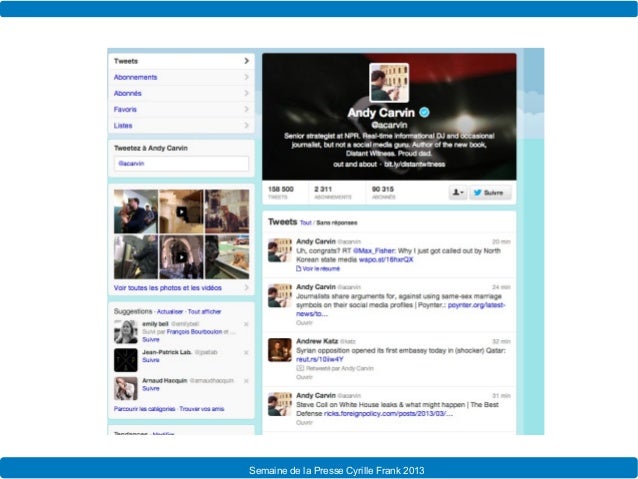Play the top row video thumbnail
Viewport: 638px width, 479px height.
click(181, 211)
